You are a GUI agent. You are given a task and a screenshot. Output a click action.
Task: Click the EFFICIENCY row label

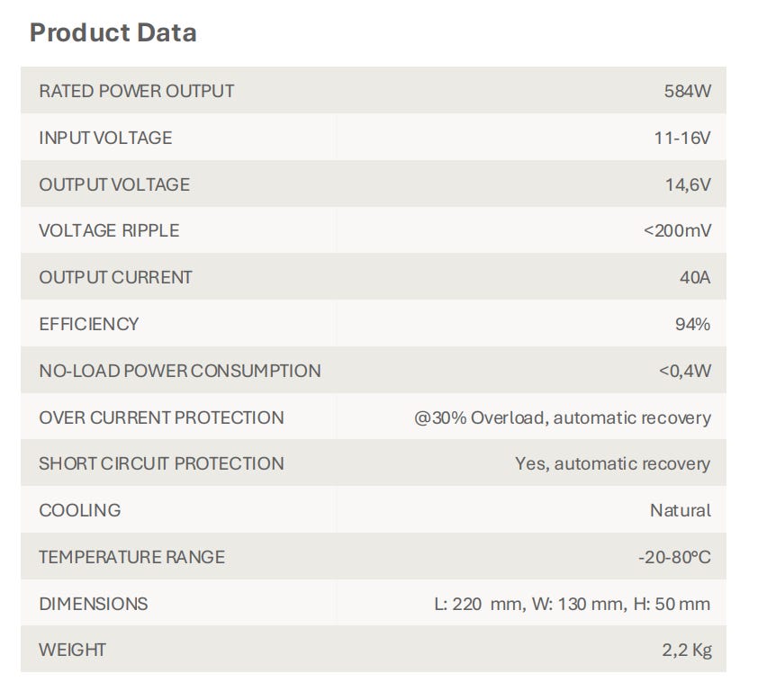(x=89, y=324)
